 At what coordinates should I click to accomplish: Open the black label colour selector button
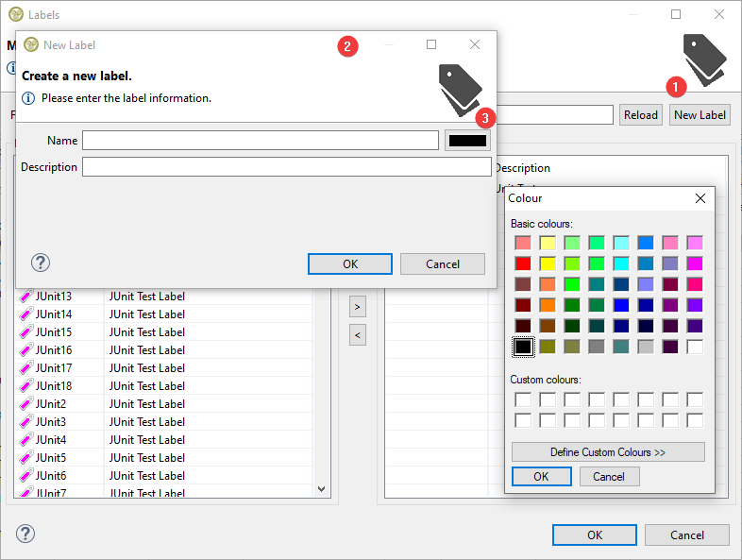pos(467,141)
